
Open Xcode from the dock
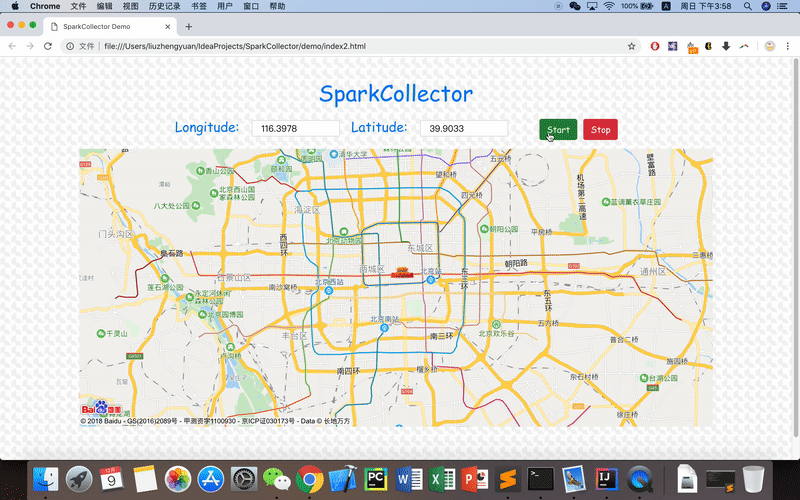coord(343,479)
